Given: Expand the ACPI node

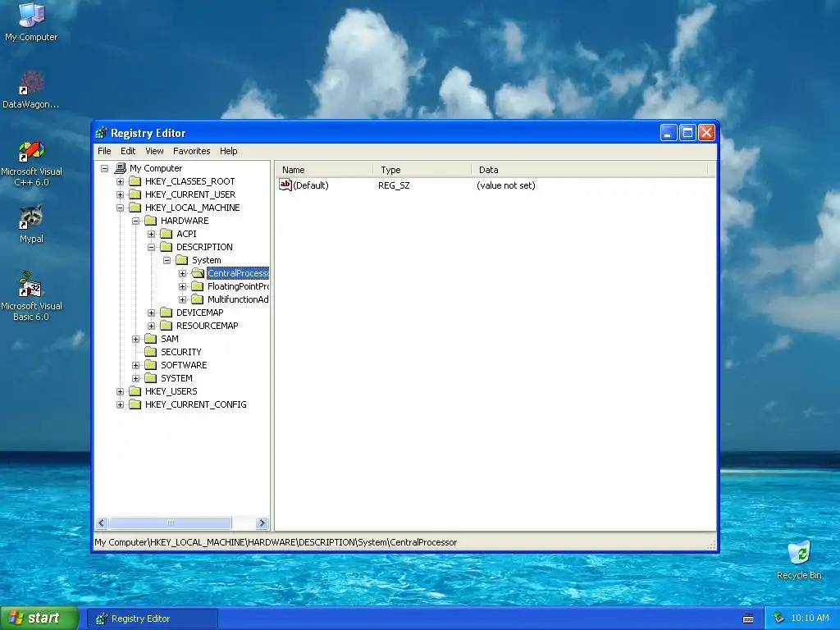Looking at the screenshot, I should point(151,234).
